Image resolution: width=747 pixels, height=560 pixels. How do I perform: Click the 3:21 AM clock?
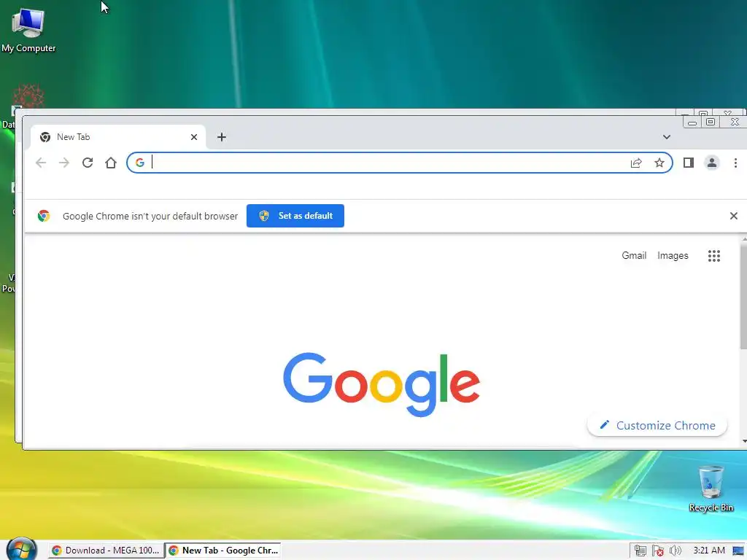click(709, 551)
